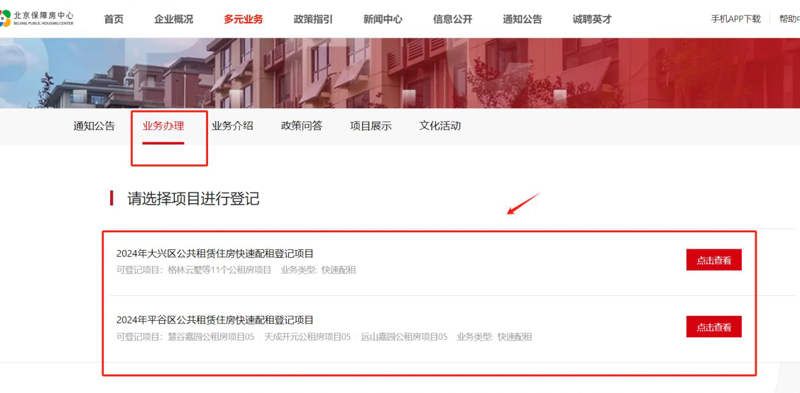Open the 信息公开 menu item
Image resolution: width=800 pixels, height=393 pixels.
click(453, 19)
